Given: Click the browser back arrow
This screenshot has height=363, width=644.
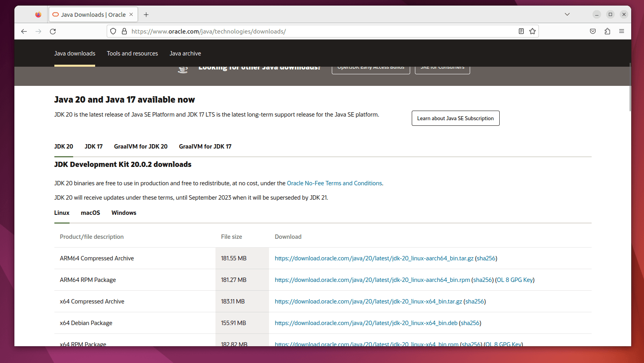Looking at the screenshot, I should [24, 31].
